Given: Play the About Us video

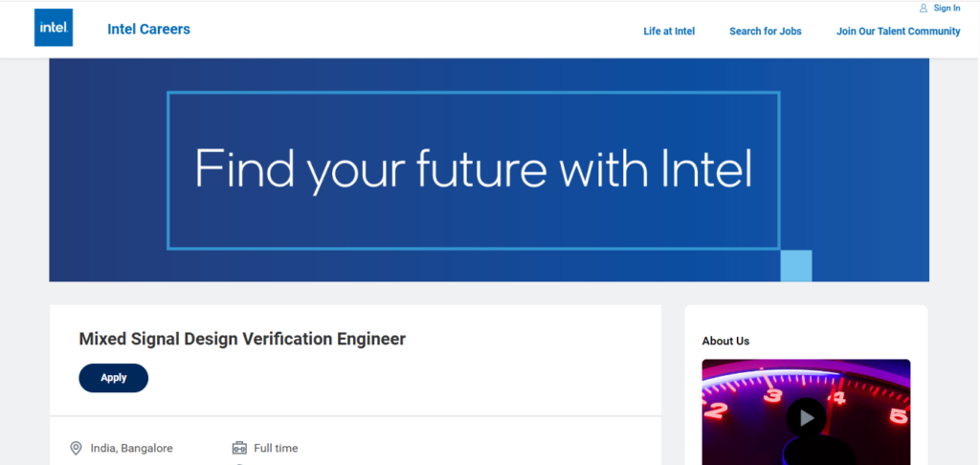Looking at the screenshot, I should 806,417.
